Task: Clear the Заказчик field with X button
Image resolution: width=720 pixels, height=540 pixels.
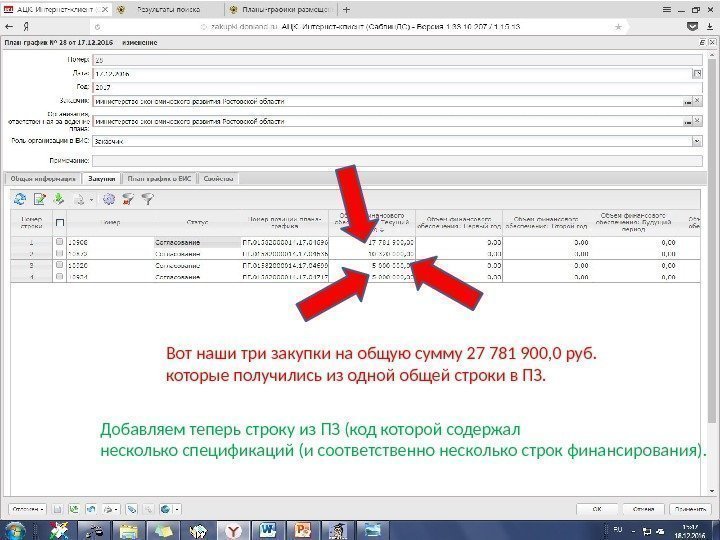Action: (x=698, y=101)
